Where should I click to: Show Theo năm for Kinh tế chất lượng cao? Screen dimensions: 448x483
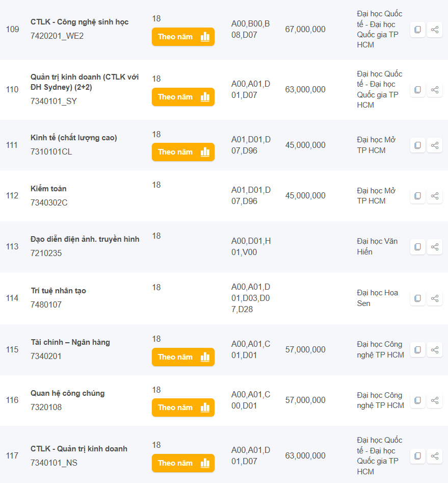(183, 152)
